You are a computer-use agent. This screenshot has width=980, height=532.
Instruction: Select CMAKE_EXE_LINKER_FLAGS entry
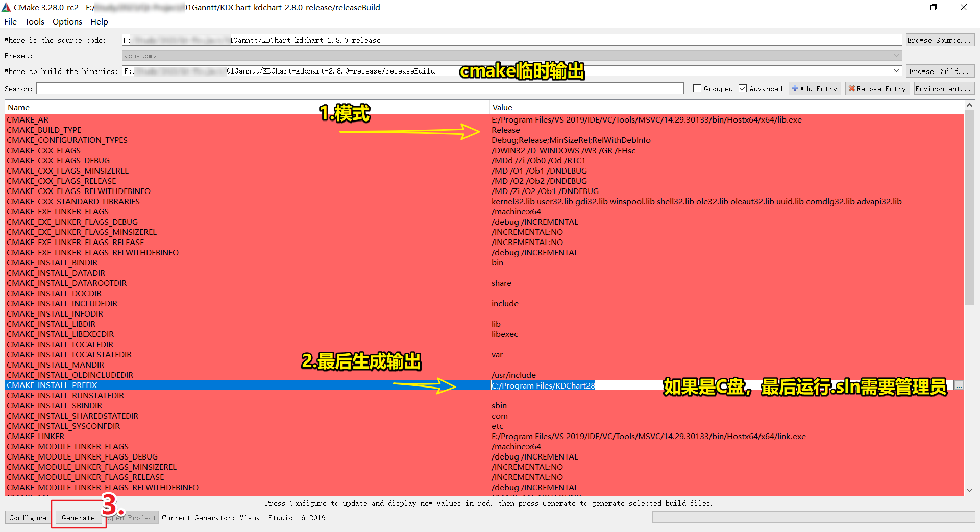pos(58,211)
